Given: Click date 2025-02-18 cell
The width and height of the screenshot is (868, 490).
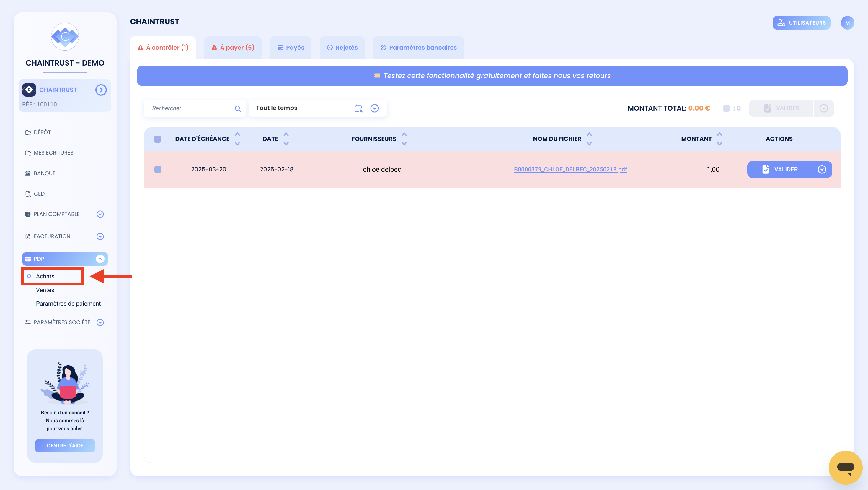Looking at the screenshot, I should coord(277,169).
